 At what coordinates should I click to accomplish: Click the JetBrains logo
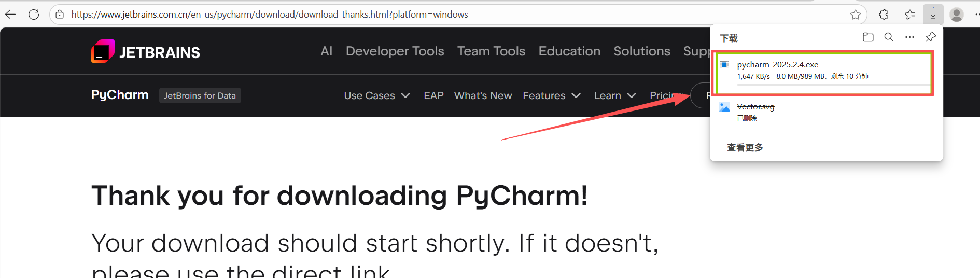[x=146, y=51]
